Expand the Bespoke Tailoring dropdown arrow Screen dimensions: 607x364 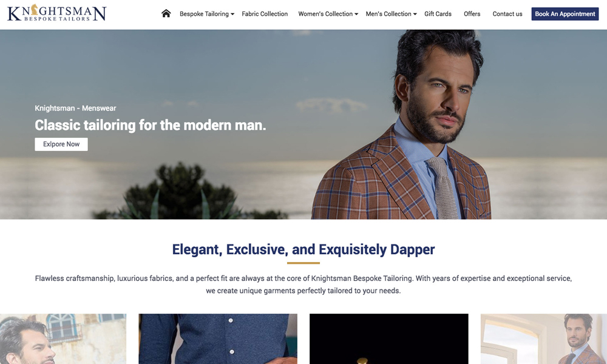pos(232,15)
